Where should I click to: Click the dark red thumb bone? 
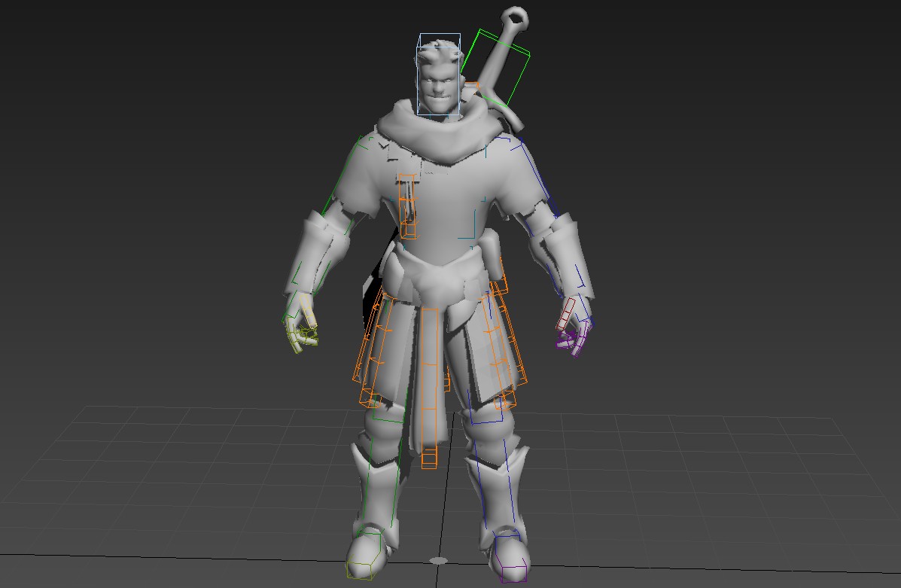click(565, 312)
